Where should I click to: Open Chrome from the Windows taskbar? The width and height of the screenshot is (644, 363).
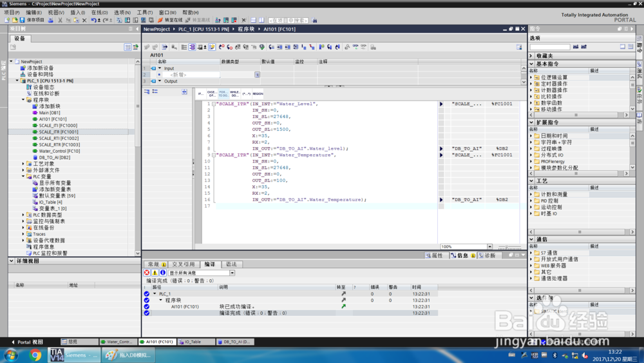(x=35, y=355)
